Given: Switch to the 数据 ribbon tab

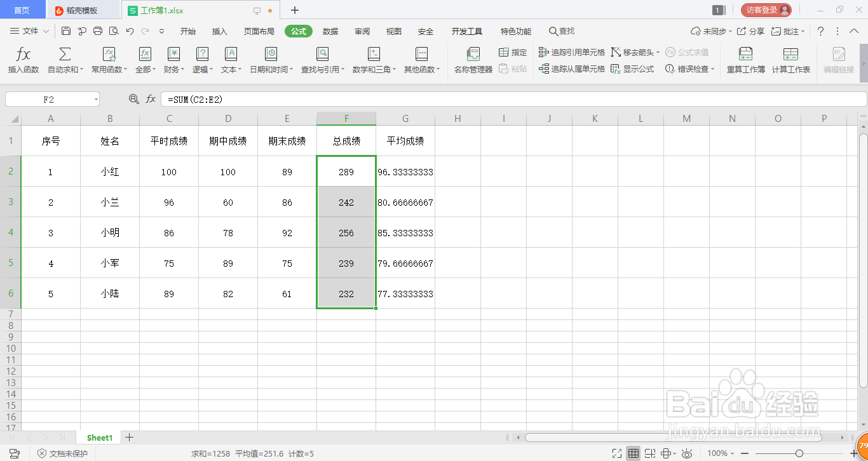Looking at the screenshot, I should 330,30.
